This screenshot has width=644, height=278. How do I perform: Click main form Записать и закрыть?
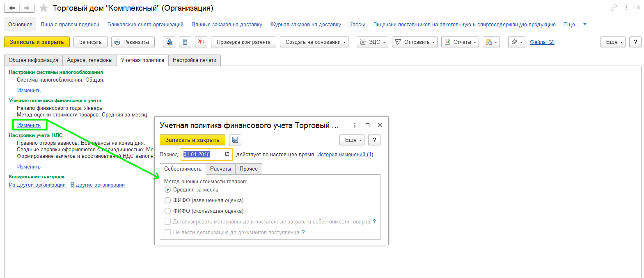coord(37,42)
